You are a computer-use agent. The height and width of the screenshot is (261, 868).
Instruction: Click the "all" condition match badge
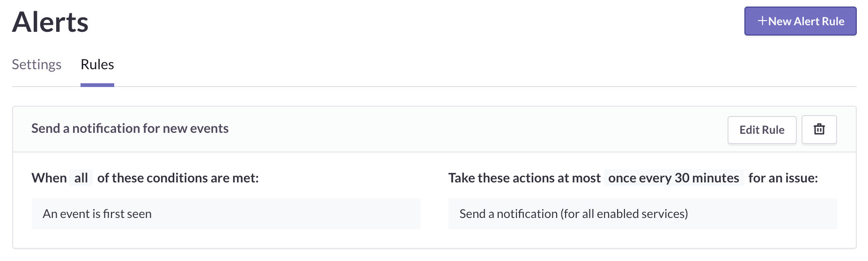point(81,178)
